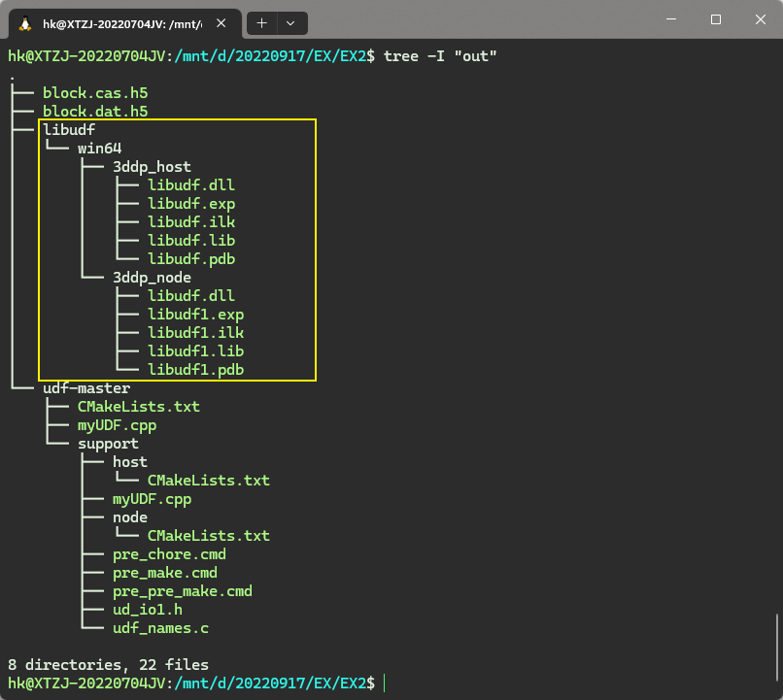Click the libudf.exp file under 3ddp_host

pyautogui.click(x=191, y=203)
